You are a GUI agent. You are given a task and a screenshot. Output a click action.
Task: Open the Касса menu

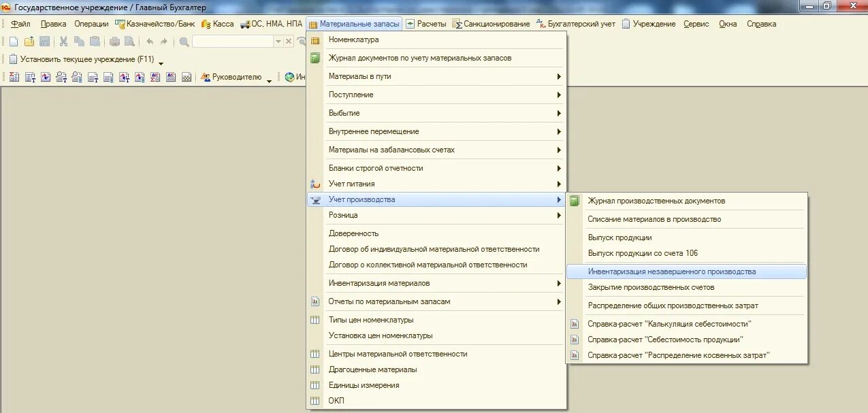217,24
